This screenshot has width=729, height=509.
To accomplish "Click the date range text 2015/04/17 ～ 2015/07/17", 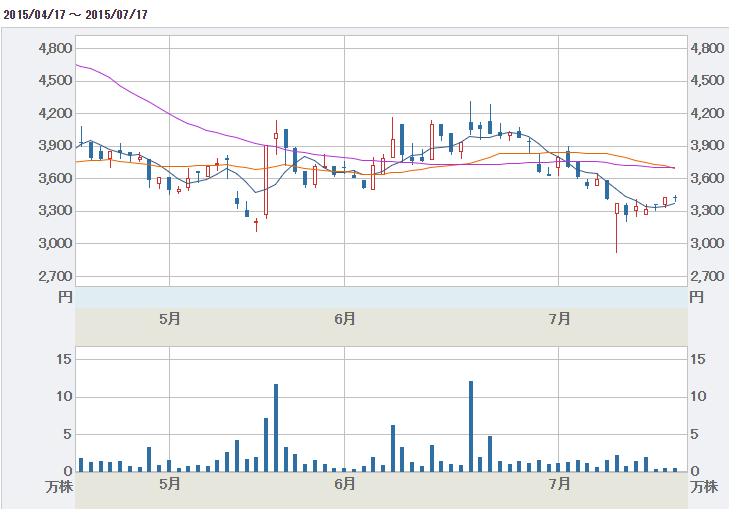I will (x=75, y=14).
